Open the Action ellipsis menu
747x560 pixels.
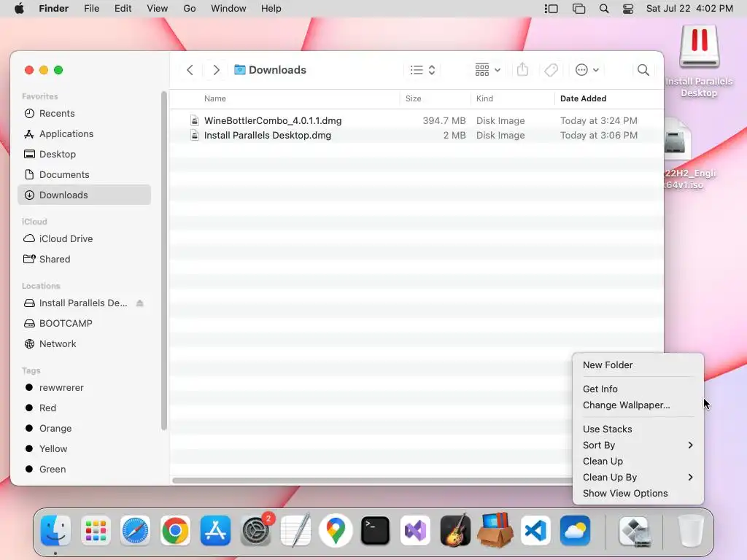pyautogui.click(x=587, y=70)
